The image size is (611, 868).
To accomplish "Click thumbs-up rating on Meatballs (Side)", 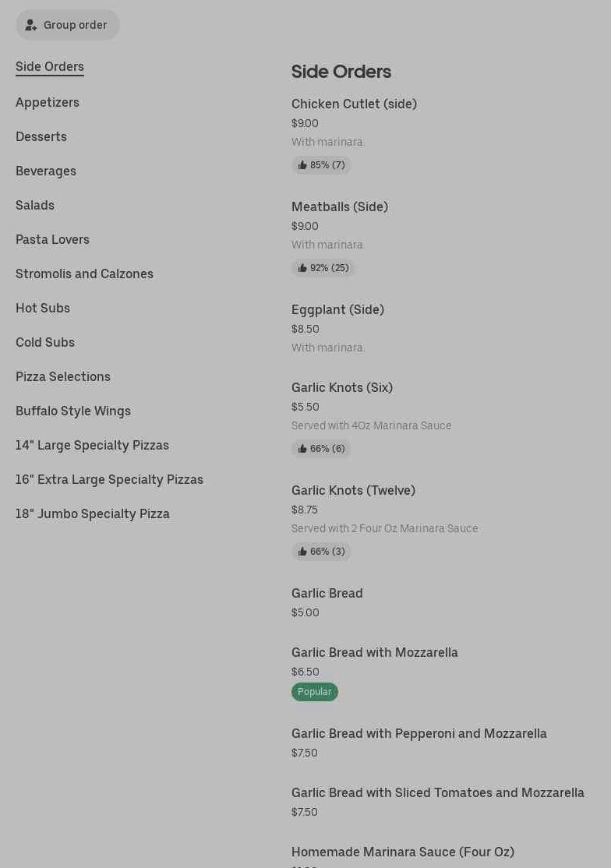I will (323, 268).
